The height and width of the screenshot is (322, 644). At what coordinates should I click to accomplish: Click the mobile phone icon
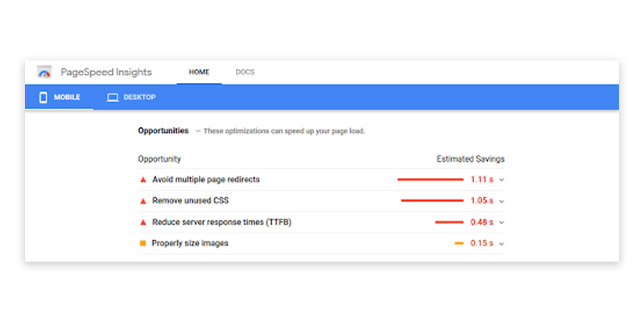(43, 97)
